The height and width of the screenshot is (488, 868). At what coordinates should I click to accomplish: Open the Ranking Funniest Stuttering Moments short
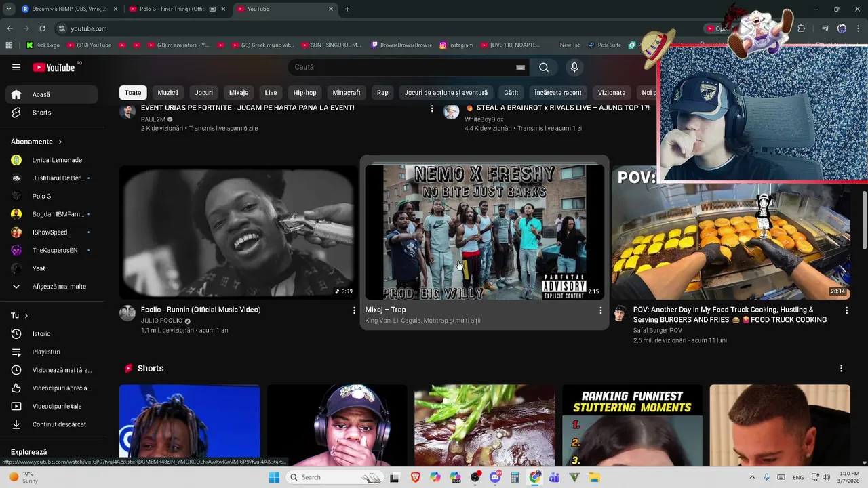click(632, 426)
